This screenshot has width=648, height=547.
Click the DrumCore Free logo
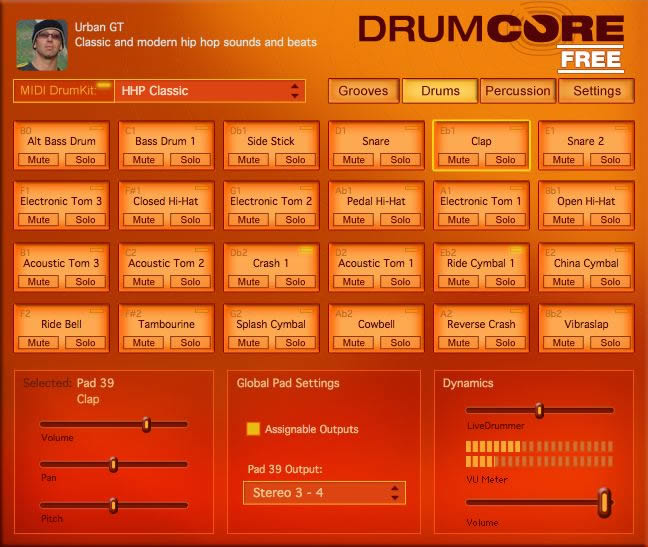pyautogui.click(x=491, y=43)
